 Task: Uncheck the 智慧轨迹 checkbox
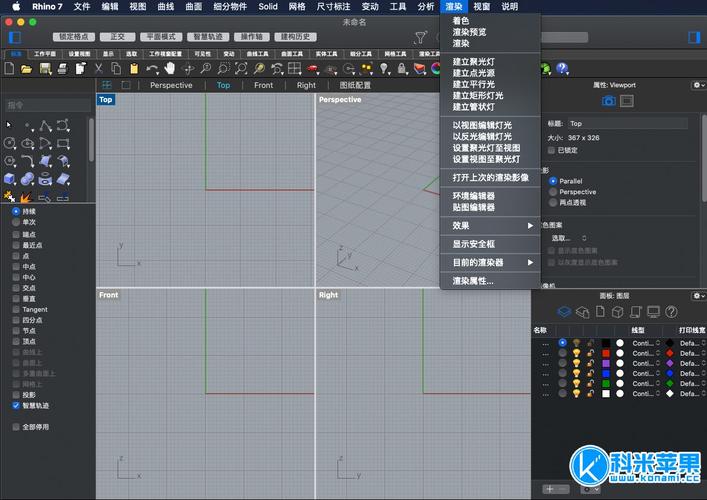16,405
